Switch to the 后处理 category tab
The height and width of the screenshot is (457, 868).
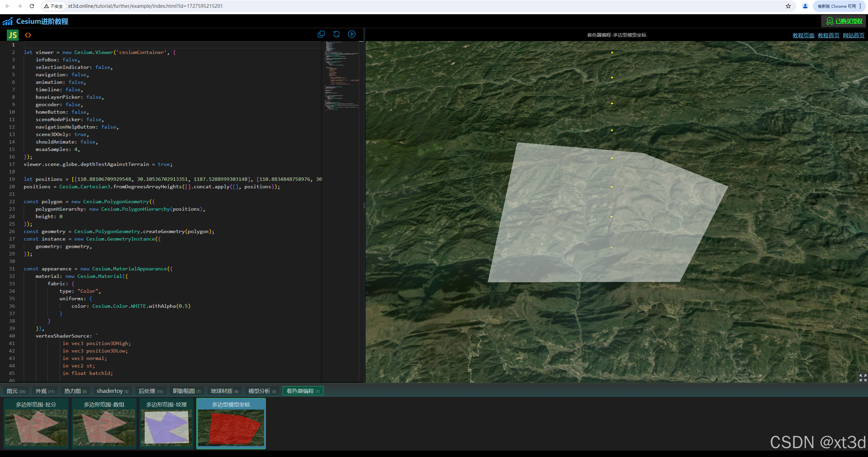(x=151, y=391)
